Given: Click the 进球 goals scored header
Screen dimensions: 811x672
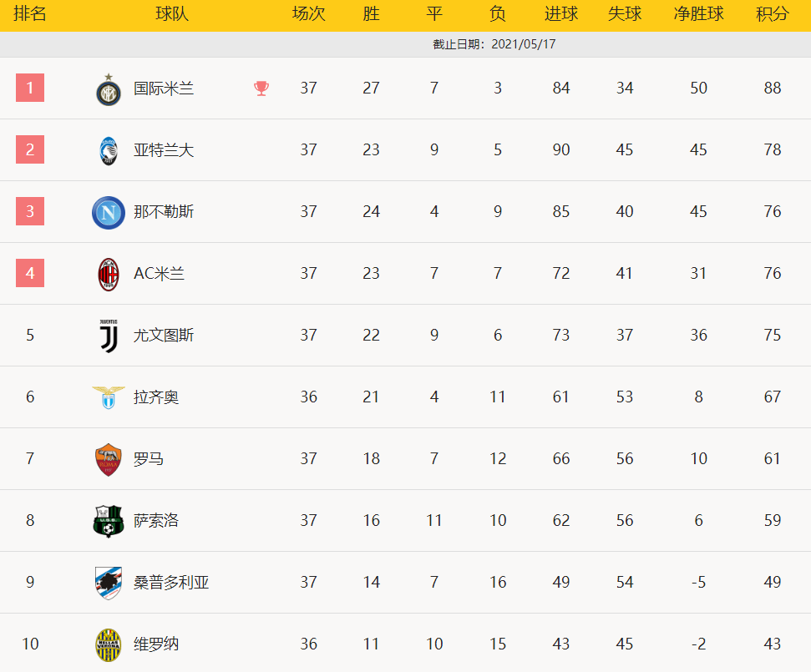Looking at the screenshot, I should pos(560,15).
